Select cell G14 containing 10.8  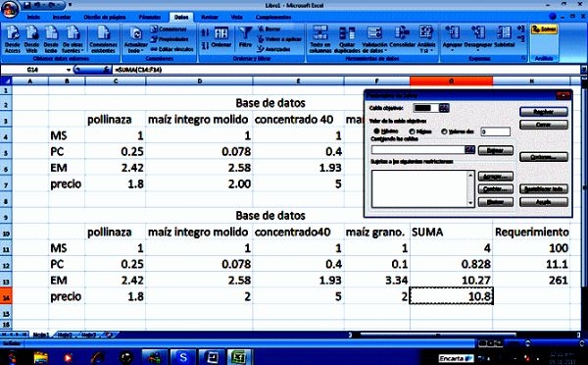pyautogui.click(x=451, y=296)
